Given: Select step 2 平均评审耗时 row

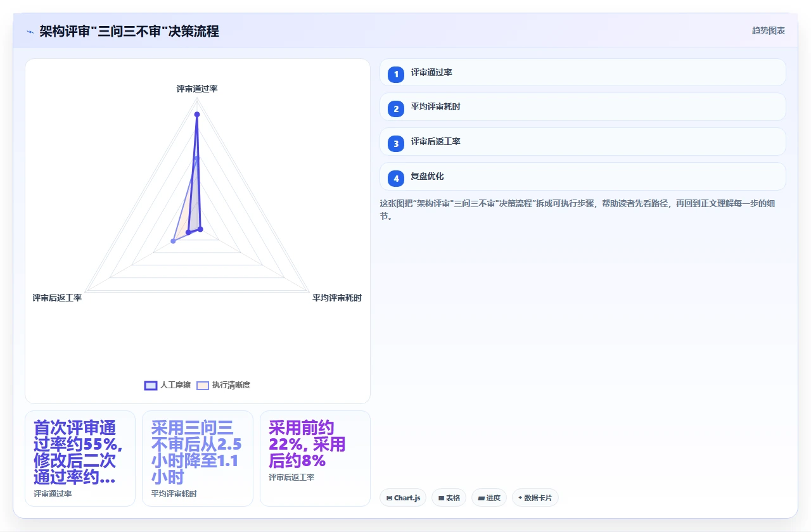Looking at the screenshot, I should [582, 107].
